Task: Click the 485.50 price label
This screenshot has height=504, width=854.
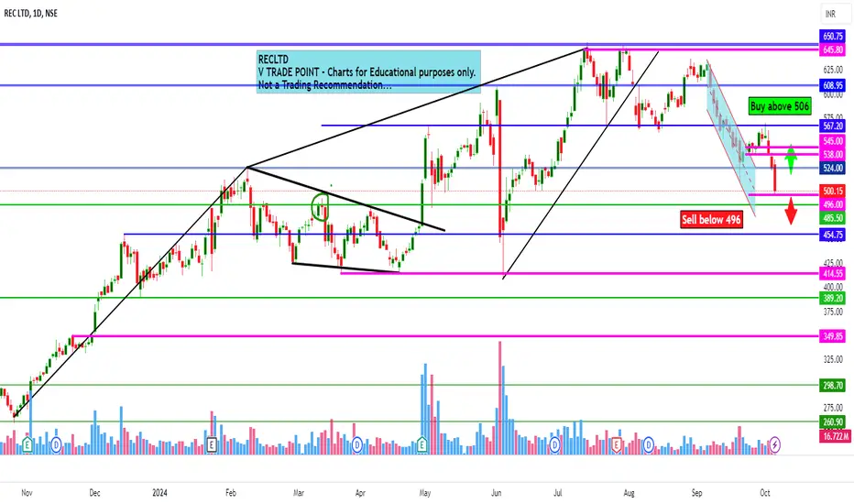Action: tap(833, 218)
